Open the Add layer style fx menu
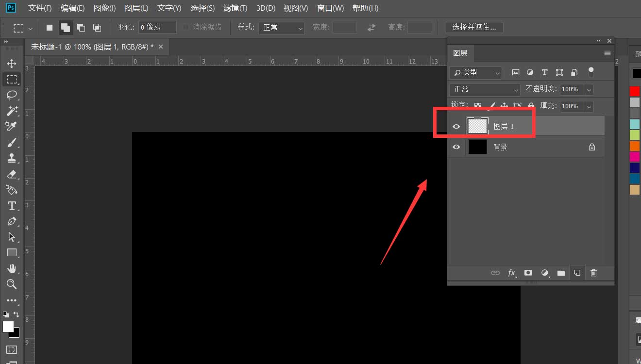The image size is (641, 364). (x=512, y=273)
